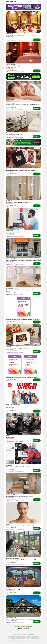Open the Italiaans 3-gangenmenu à la carte link
The width and height of the screenshot is (47, 644).
(15, 35)
